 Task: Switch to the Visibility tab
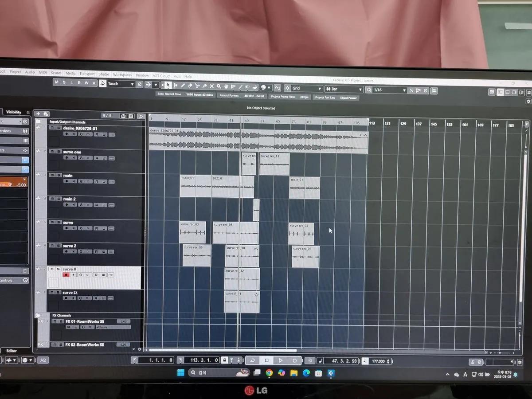click(x=14, y=112)
